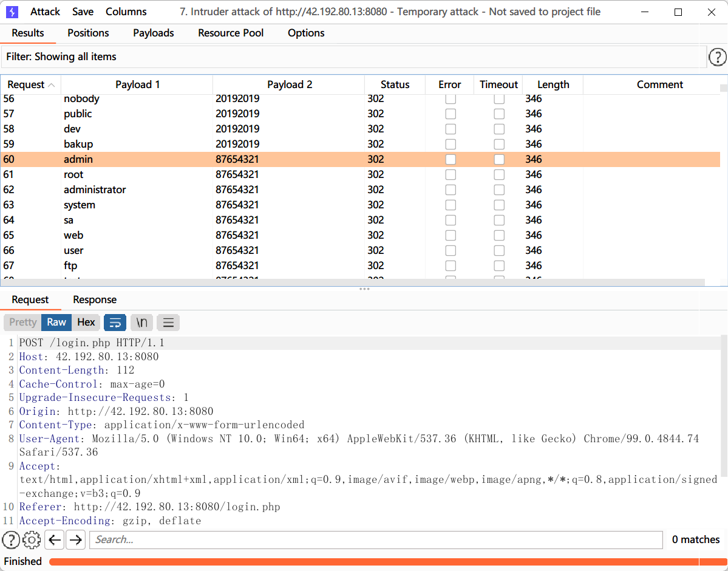Toggle Error checkbox for admin row
This screenshot has width=728, height=571.
point(451,159)
